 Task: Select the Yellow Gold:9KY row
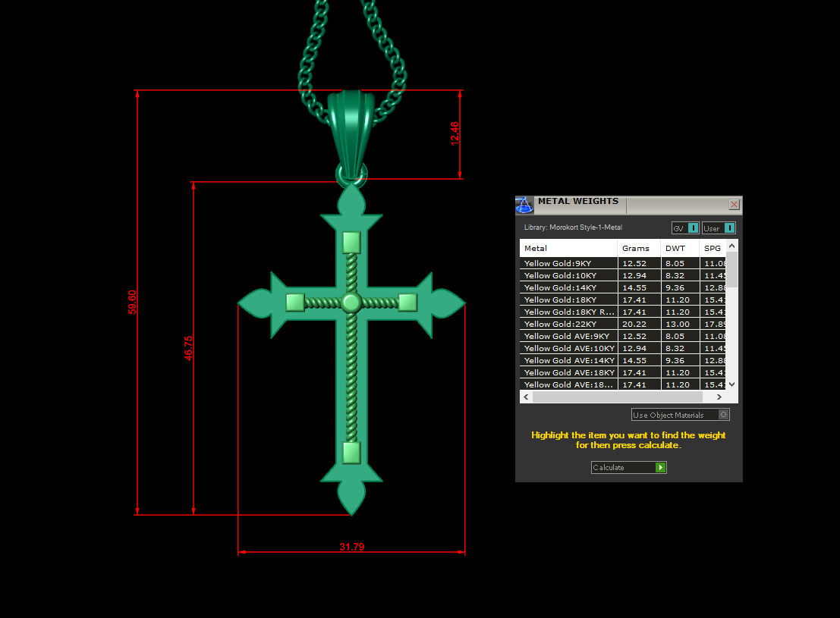click(x=622, y=263)
